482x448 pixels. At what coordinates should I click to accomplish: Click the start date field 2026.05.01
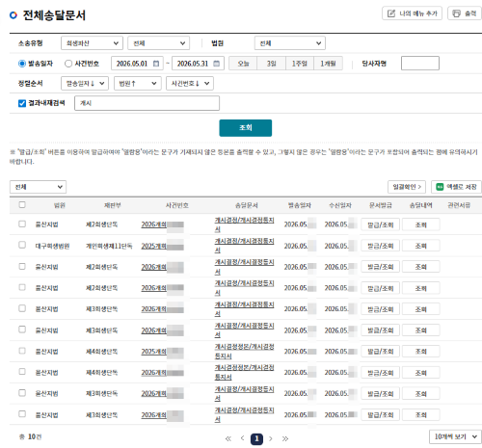coord(137,64)
